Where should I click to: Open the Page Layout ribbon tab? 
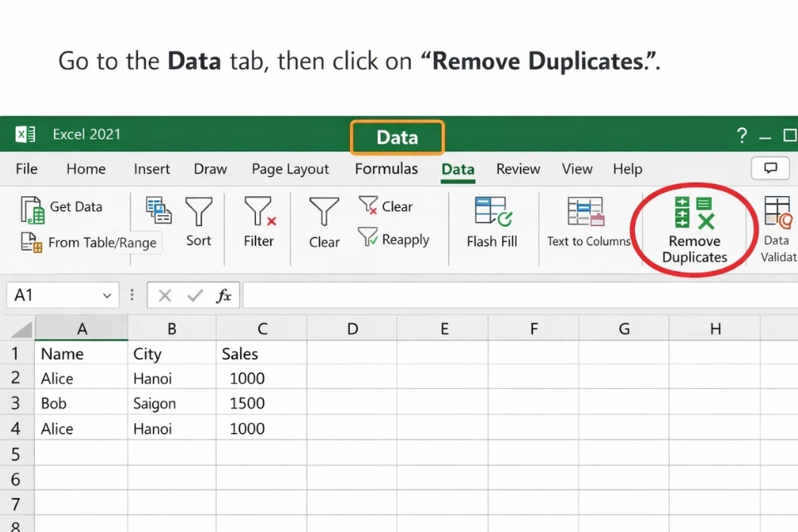pos(290,169)
